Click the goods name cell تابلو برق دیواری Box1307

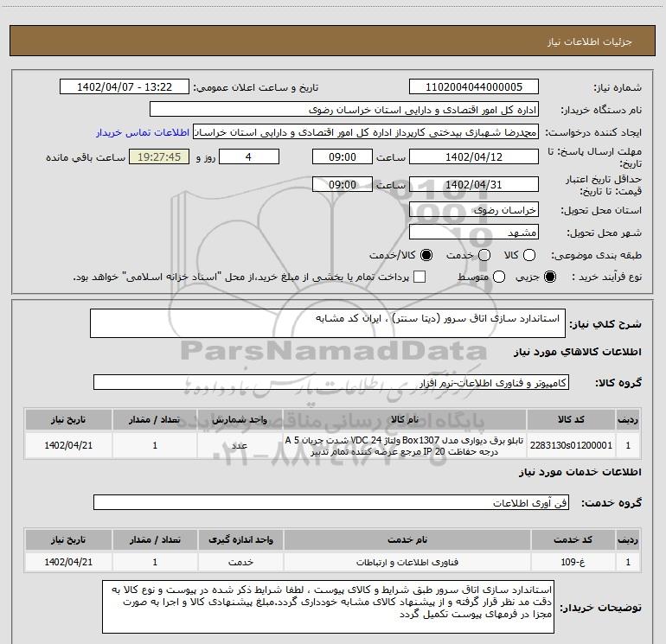405,445
